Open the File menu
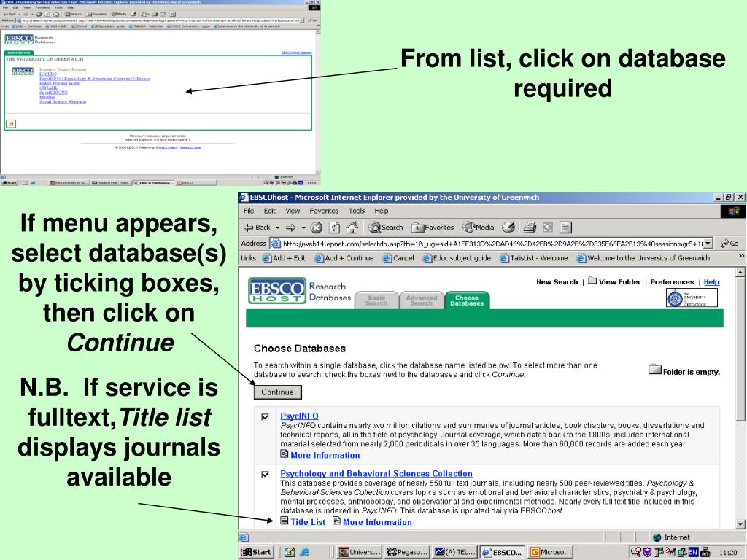747x560 pixels. click(x=249, y=211)
